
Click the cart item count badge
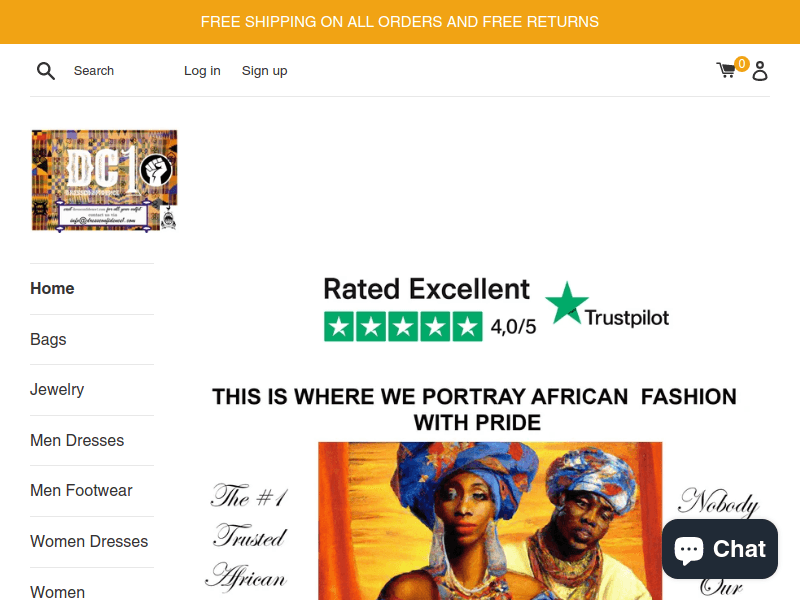coord(742,64)
